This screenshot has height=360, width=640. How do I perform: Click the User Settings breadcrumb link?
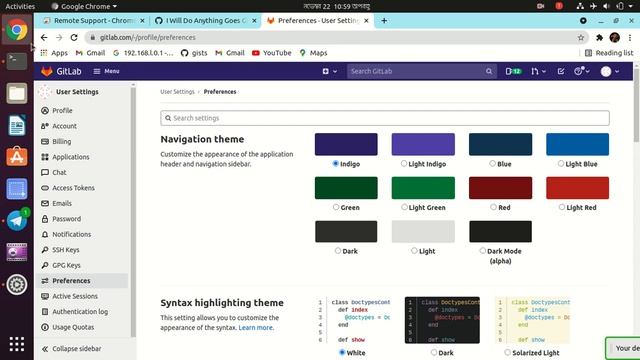point(177,92)
